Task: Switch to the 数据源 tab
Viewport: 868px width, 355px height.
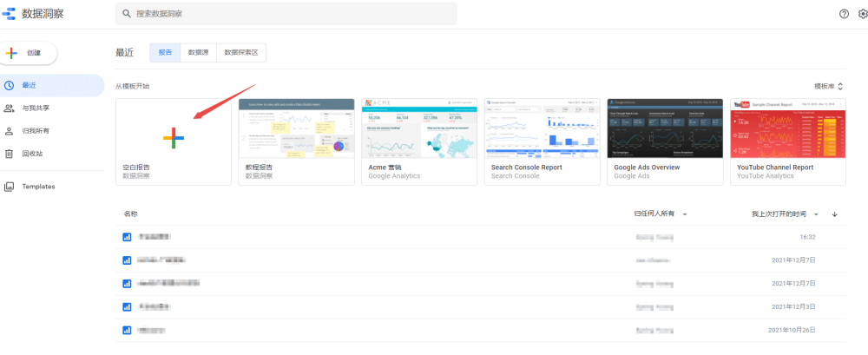Action: tap(199, 52)
